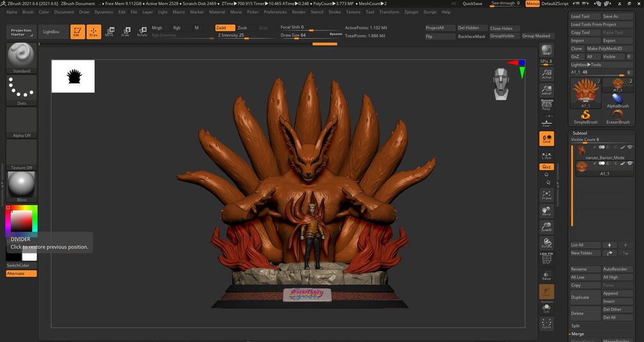The height and width of the screenshot is (342, 644).
Task: Open the Render menu
Action: pos(299,12)
